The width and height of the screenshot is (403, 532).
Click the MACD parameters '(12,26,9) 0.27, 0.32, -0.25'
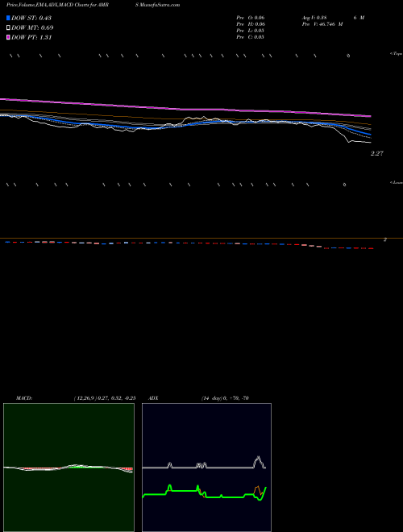(x=105, y=398)
